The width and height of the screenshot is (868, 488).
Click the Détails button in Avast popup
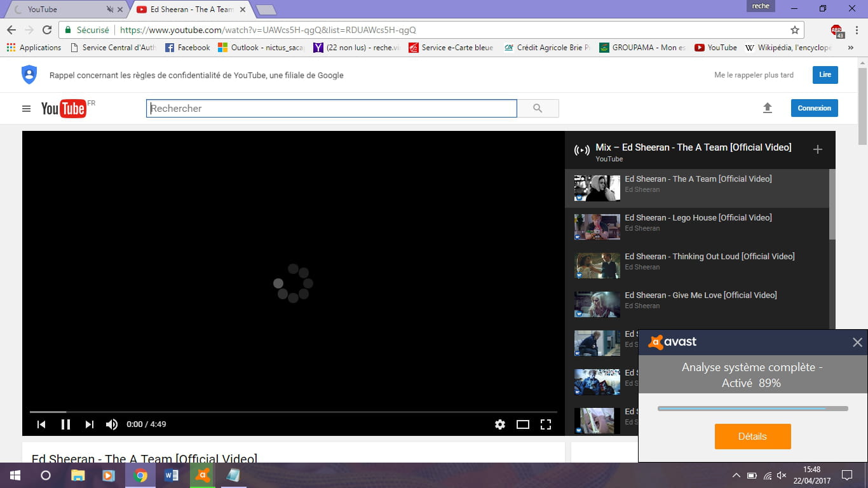753,437
